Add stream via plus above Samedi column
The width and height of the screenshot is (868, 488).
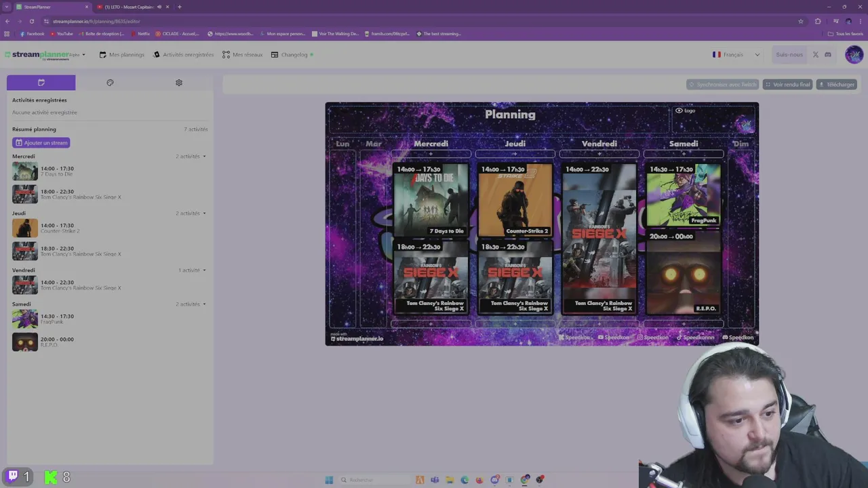(x=684, y=155)
